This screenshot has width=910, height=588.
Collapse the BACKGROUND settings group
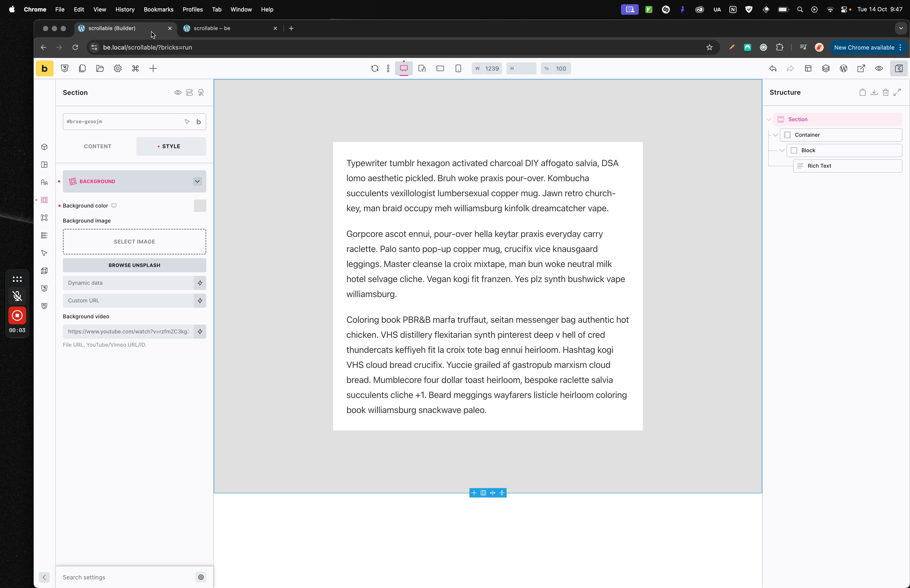coord(197,181)
